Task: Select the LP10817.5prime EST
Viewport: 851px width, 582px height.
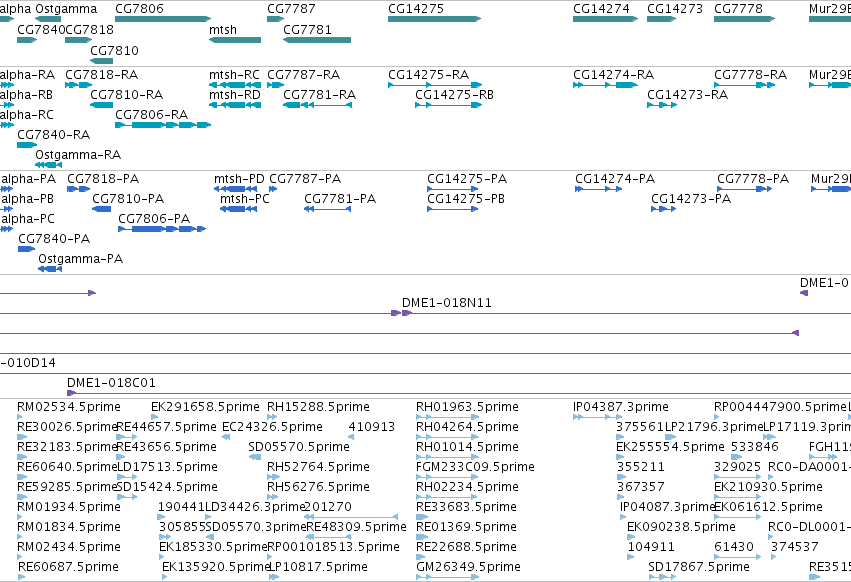Action: (274, 577)
